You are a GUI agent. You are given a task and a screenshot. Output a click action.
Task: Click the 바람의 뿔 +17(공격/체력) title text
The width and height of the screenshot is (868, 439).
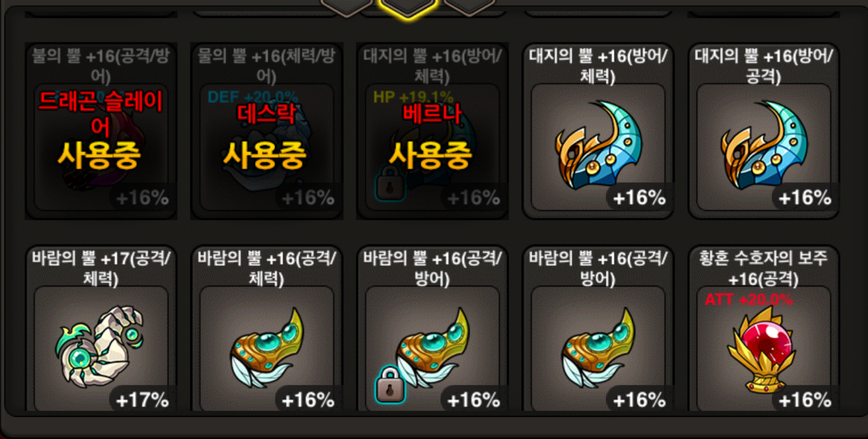tap(101, 268)
